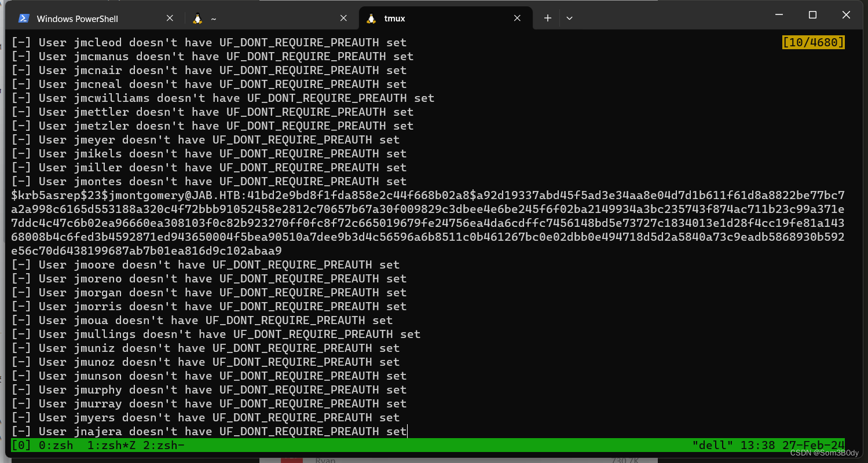The image size is (868, 463).
Task: Click the User jnajera output line
Action: point(209,431)
